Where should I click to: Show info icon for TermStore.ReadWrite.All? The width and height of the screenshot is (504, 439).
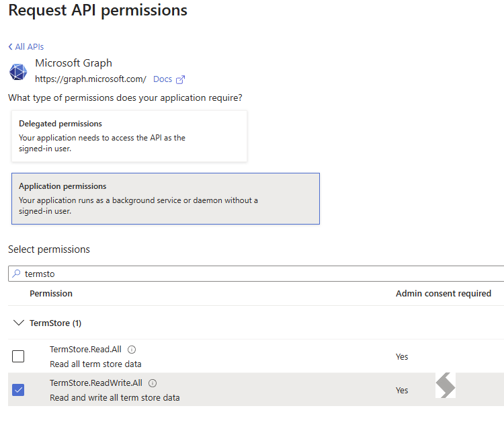point(153,383)
